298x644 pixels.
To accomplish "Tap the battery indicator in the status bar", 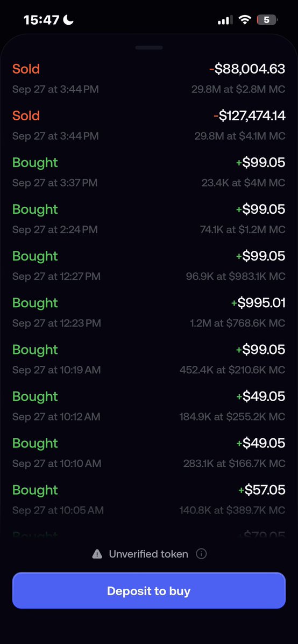I will (x=267, y=20).
